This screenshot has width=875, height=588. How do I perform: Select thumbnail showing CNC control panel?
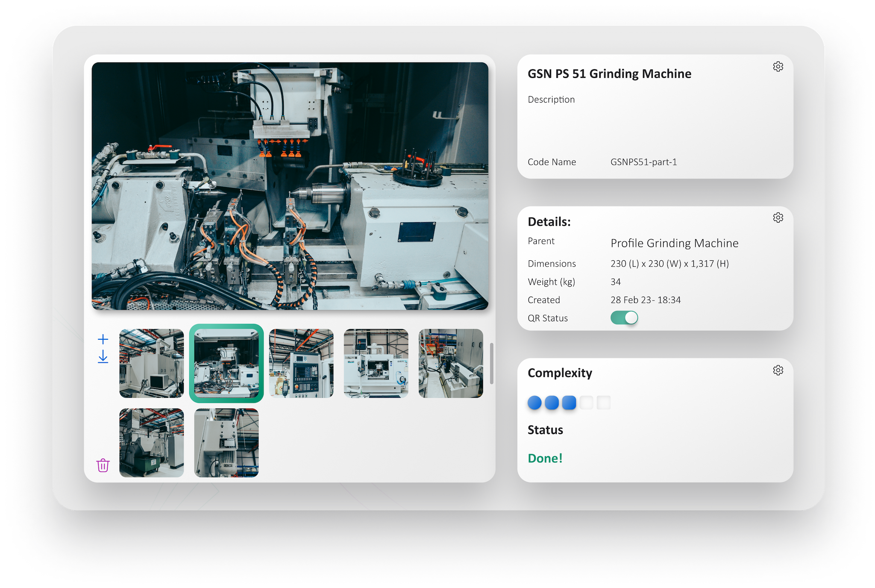[x=301, y=363]
